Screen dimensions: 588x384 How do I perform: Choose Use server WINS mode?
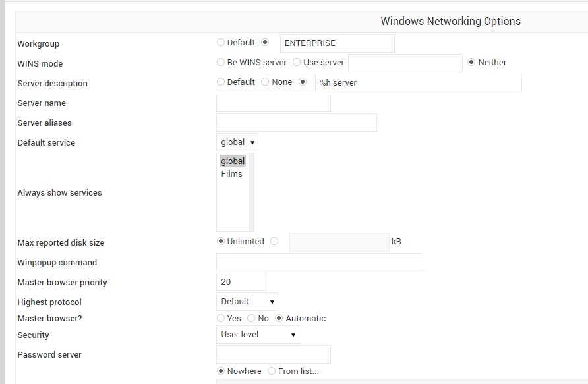[x=297, y=63]
